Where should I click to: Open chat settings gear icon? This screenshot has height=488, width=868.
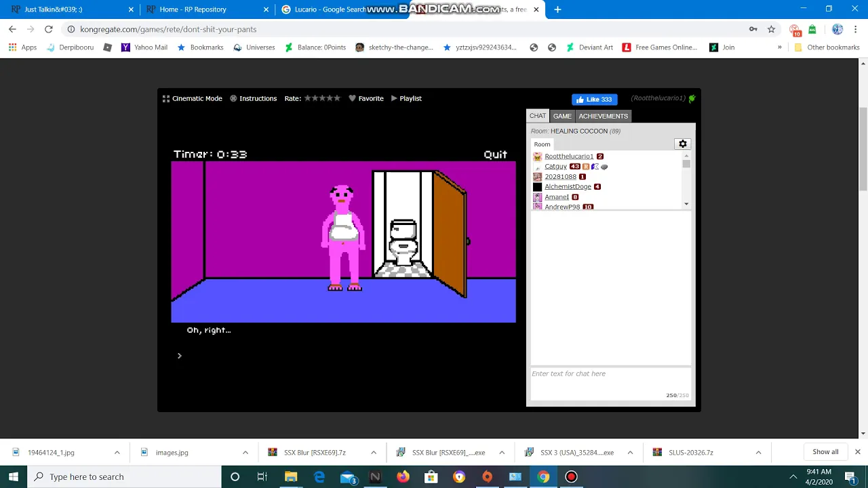[x=683, y=144]
